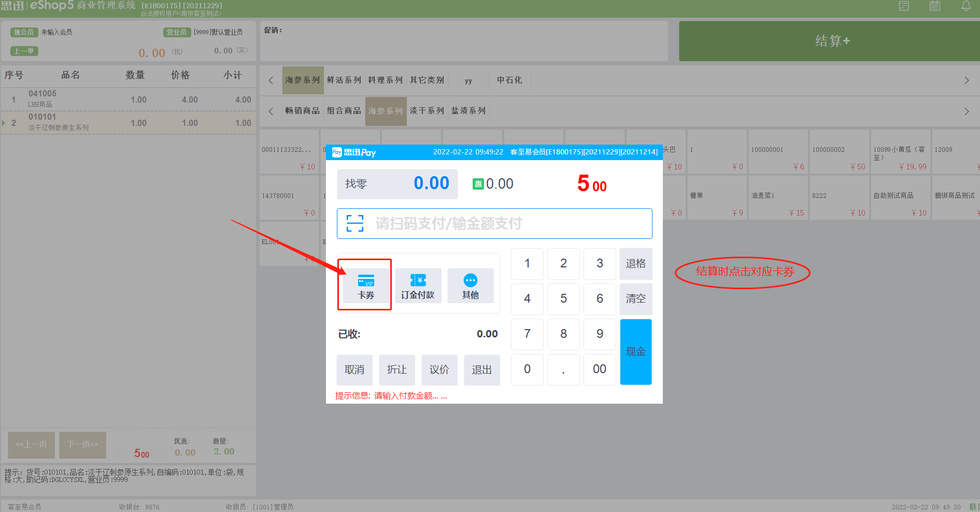This screenshot has width=980, height=512.
Task: Click keypad digit 3
Action: pyautogui.click(x=600, y=263)
